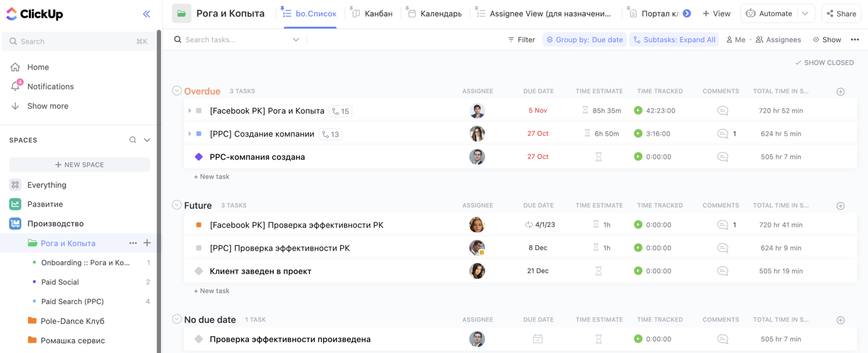Image resolution: width=868 pixels, height=353 pixels.
Task: Expand subtasks of [PPC] Создание компании
Action: [190, 134]
